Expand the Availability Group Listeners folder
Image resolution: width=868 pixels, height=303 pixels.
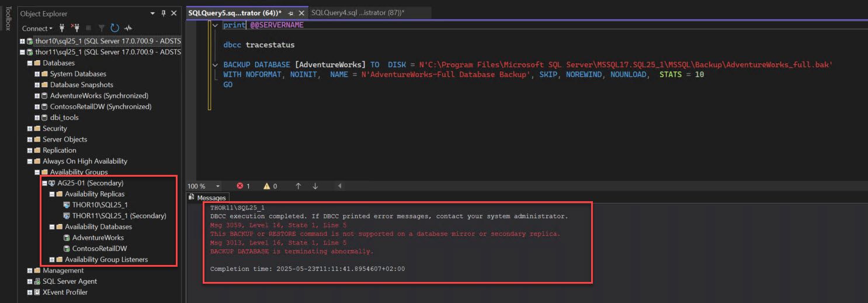pyautogui.click(x=51, y=260)
